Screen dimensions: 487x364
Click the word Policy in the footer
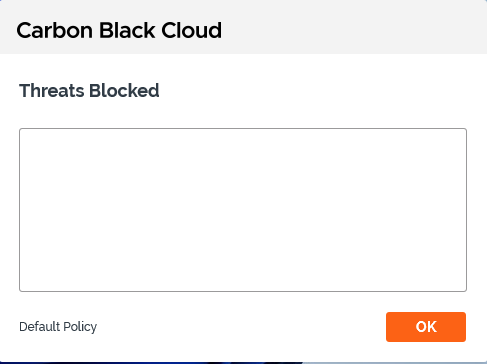click(80, 327)
